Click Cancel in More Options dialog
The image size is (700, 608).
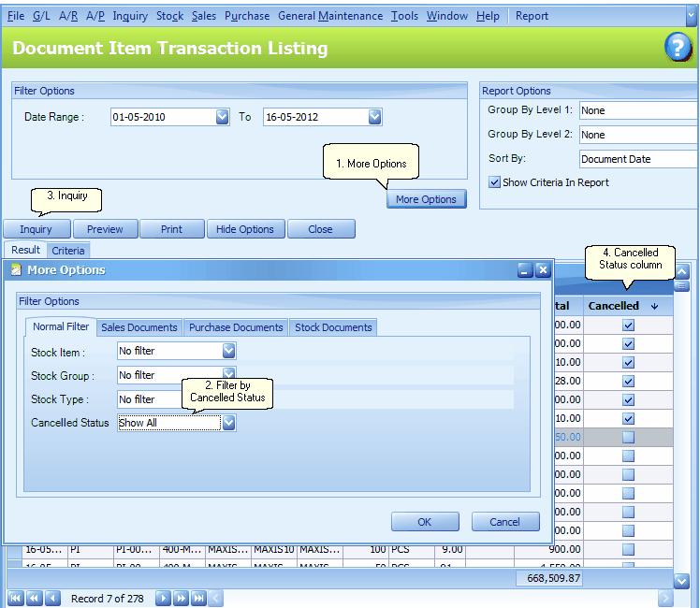click(505, 521)
